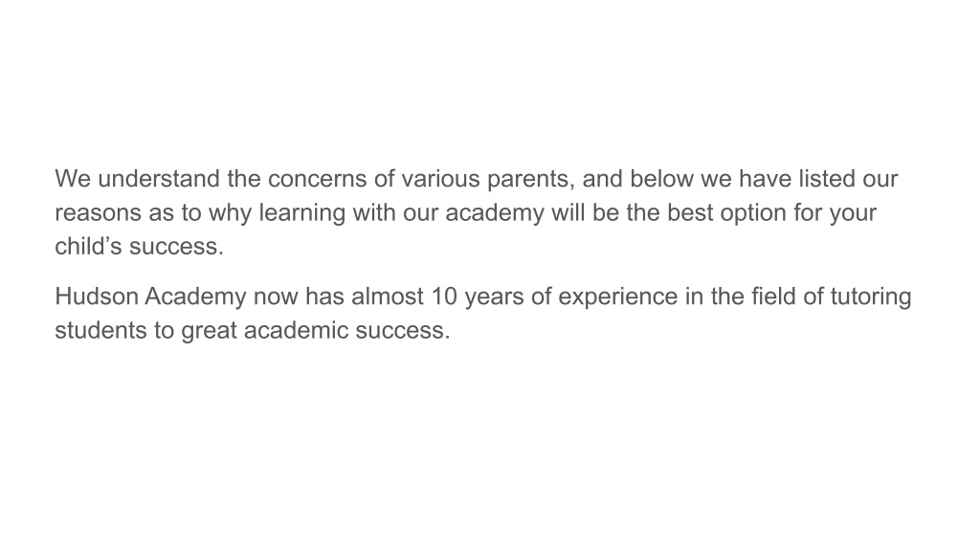The height and width of the screenshot is (551, 980).
Task: Click the number "10" in the second paragraph
Action: (x=444, y=297)
